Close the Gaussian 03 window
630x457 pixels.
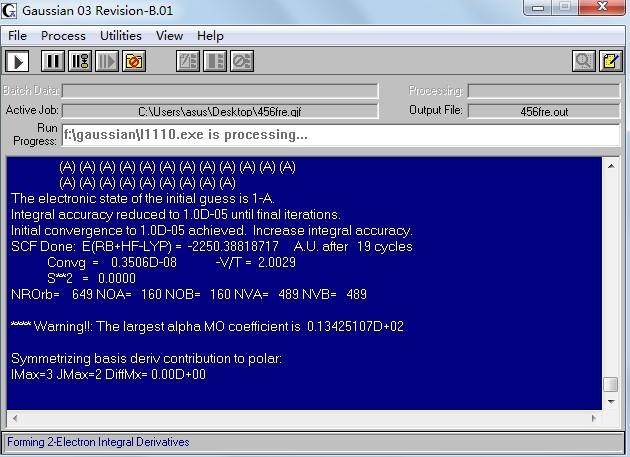pos(602,8)
